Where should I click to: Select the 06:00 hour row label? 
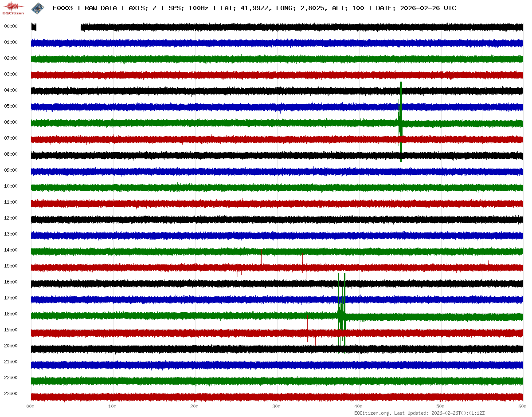(x=11, y=122)
